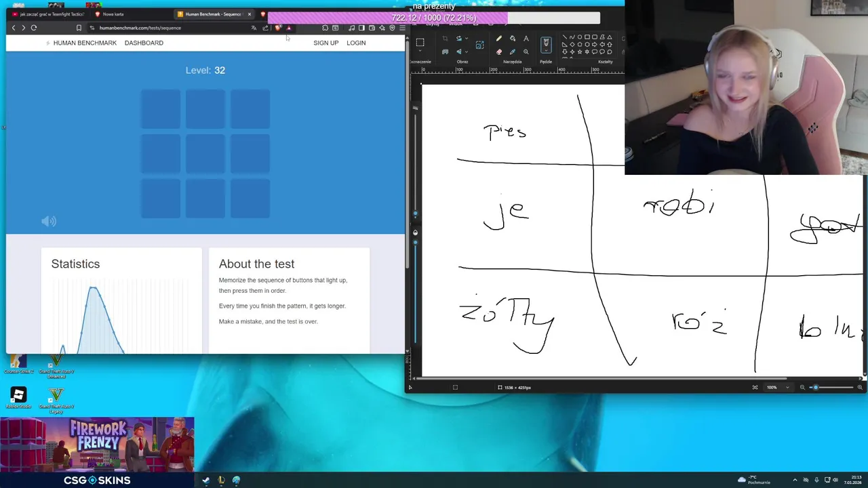This screenshot has width=868, height=488.
Task: Click the browser back arrow
Action: pos(13,28)
